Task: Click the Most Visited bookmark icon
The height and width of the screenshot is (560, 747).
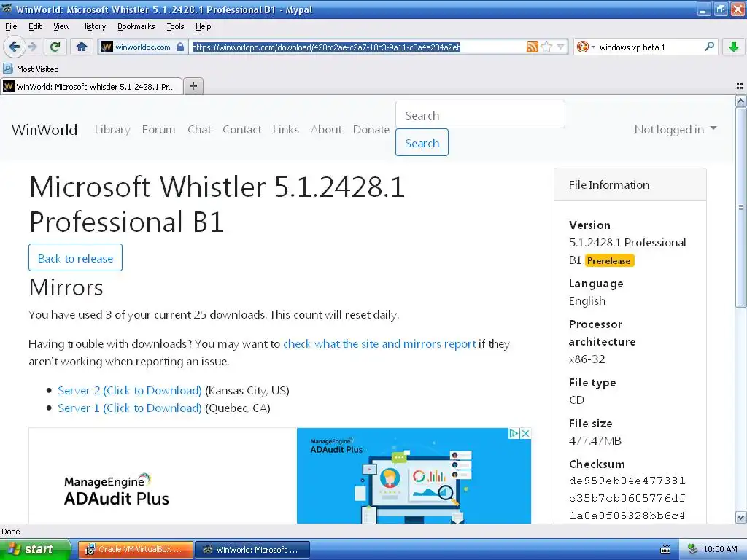Action: coord(7,69)
